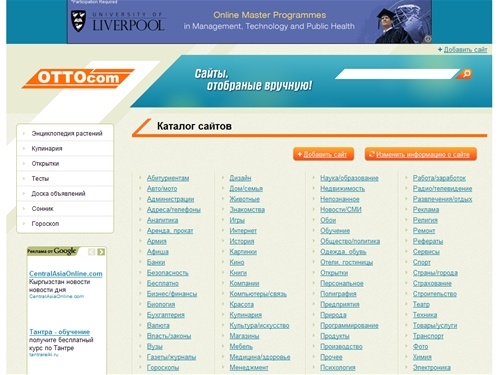Open Медицина/здоровье category
Image resolution: width=500 pixels, height=375 pixels.
(260, 357)
